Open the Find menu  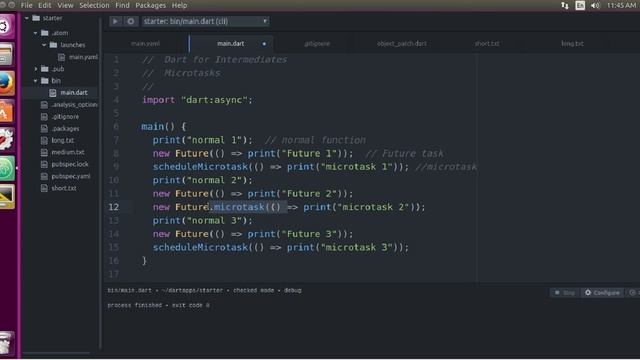122,5
